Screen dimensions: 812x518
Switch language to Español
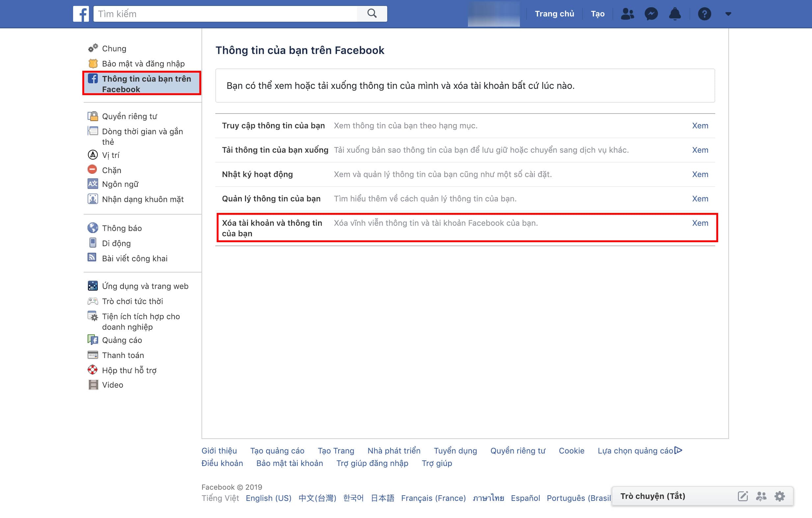526,498
